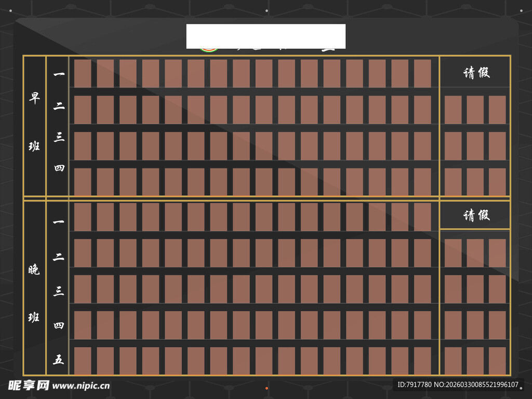Click the 昵享网 logo at bottom left
The width and height of the screenshot is (532, 399).
[29, 385]
